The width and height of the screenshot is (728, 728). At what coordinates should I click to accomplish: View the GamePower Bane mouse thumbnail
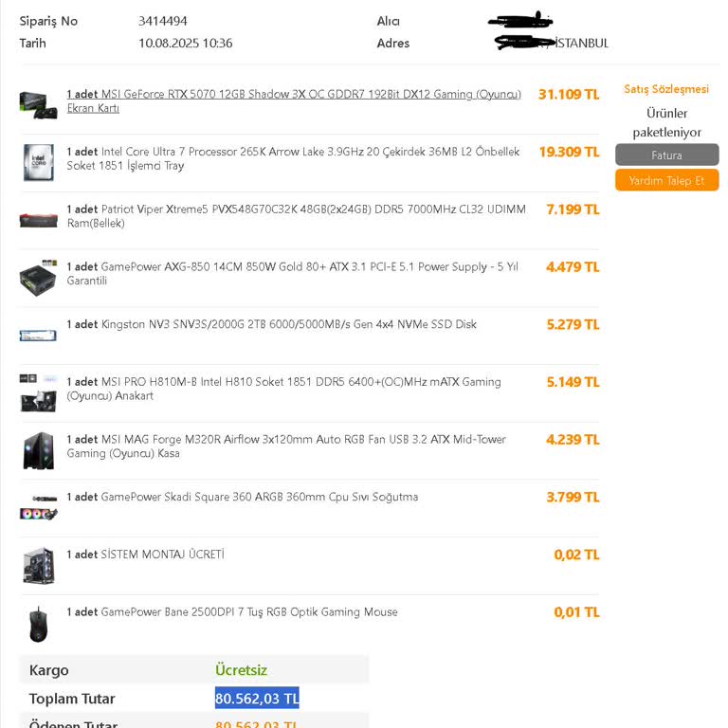(x=39, y=624)
